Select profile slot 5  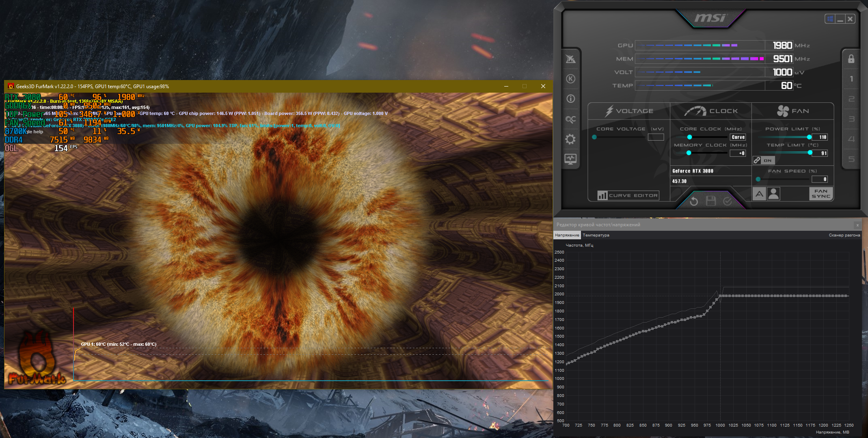851,159
